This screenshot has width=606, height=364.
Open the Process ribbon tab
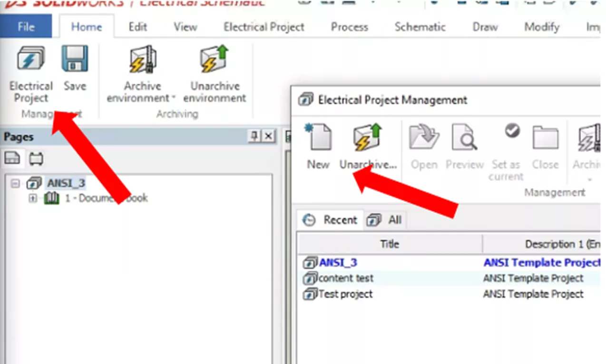pos(349,27)
